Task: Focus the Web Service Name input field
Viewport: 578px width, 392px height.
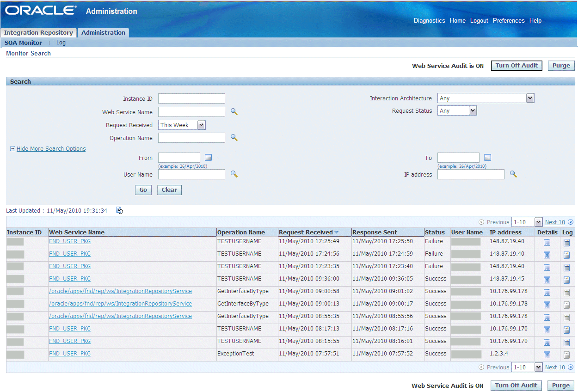Action: tap(191, 112)
